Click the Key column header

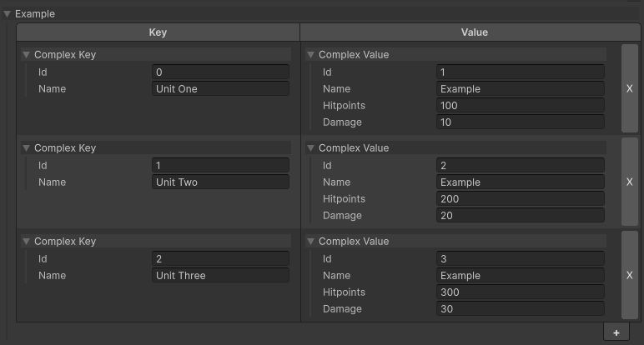pos(158,32)
